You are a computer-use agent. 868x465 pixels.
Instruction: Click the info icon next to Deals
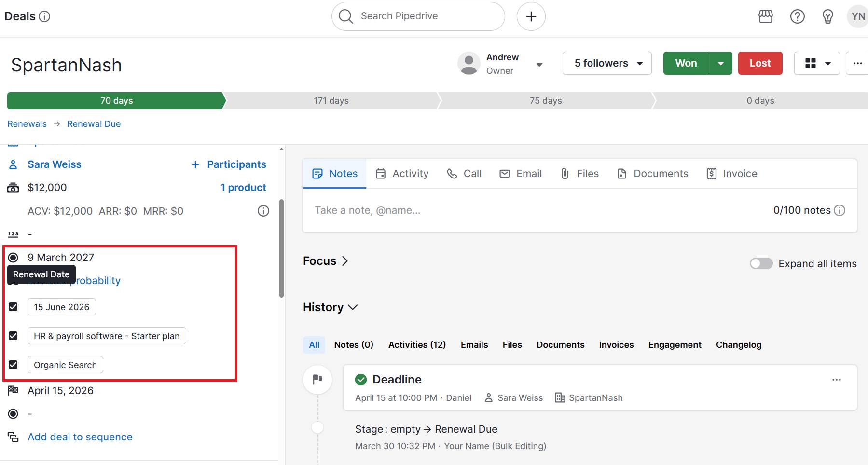click(44, 16)
